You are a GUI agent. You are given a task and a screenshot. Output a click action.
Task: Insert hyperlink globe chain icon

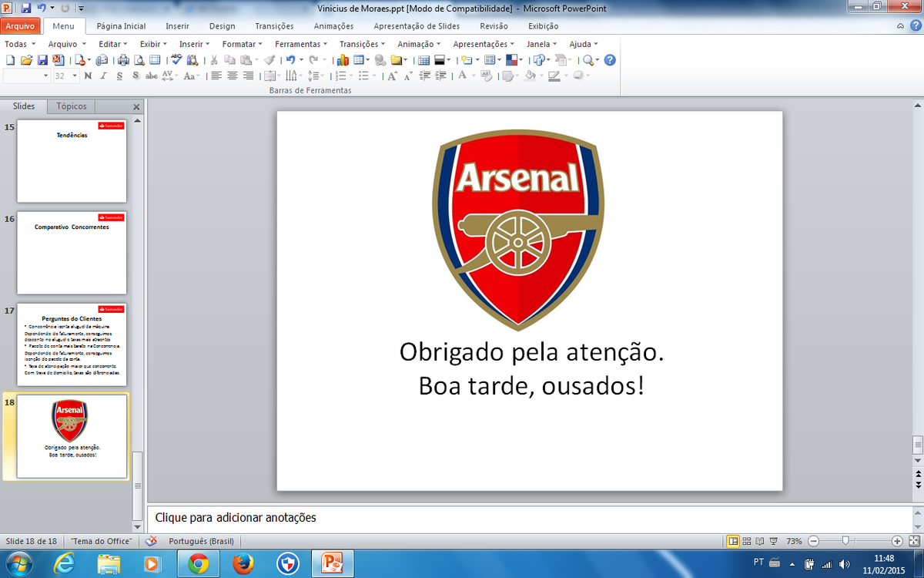(x=380, y=60)
